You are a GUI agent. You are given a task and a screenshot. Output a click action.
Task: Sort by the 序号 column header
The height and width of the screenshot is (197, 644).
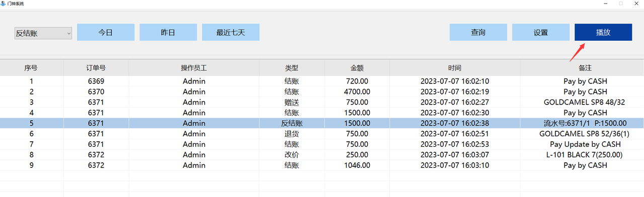pos(32,68)
